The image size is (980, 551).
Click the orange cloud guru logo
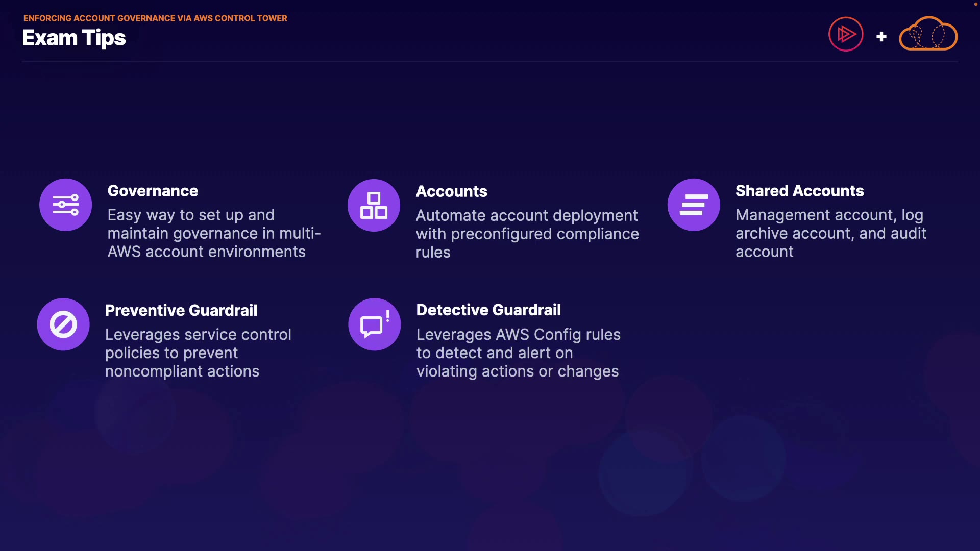pos(928,35)
